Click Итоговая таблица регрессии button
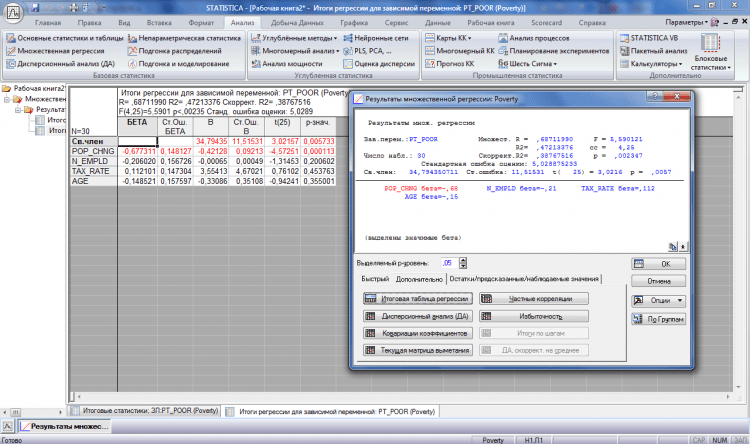 coord(418,299)
